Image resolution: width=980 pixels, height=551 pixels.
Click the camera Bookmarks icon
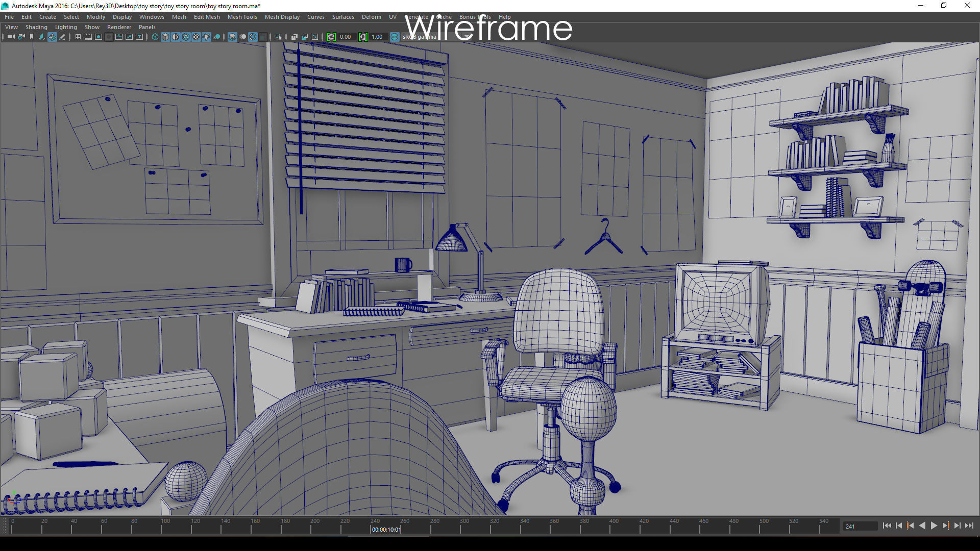point(32,37)
